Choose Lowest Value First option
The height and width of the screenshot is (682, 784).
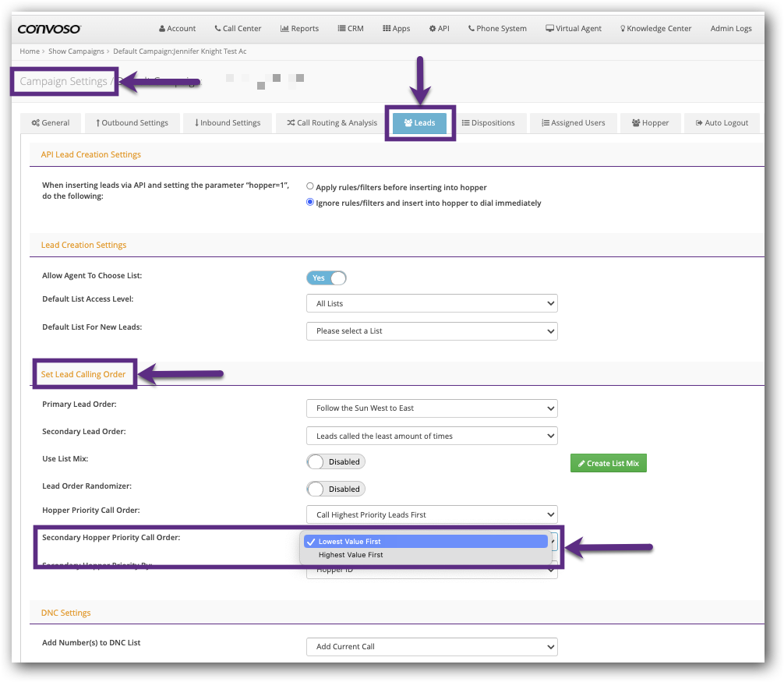(x=426, y=542)
